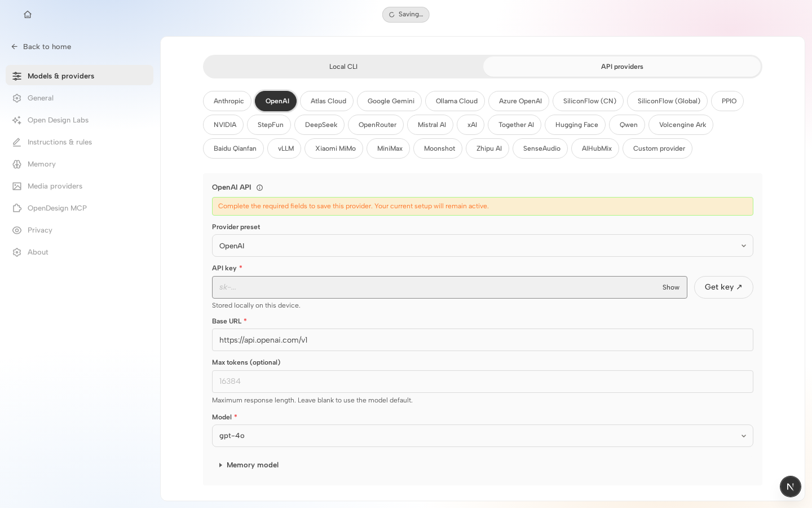Go to Instructions & rules

[80, 142]
